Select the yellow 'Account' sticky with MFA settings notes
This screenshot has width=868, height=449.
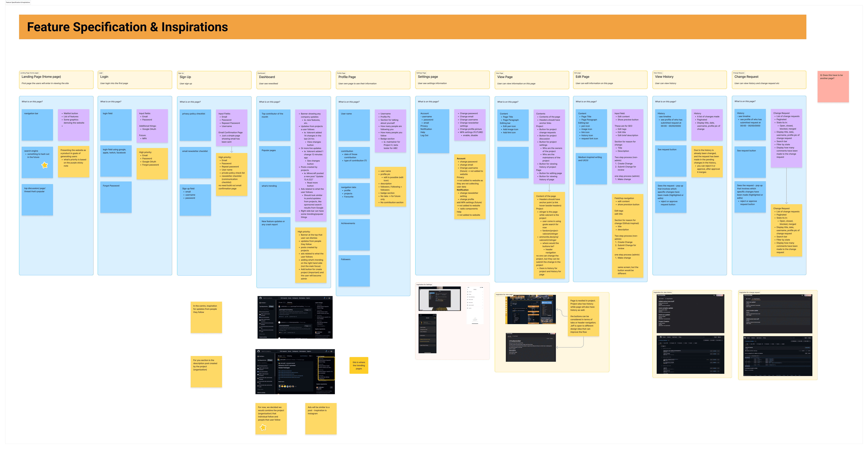click(x=470, y=187)
